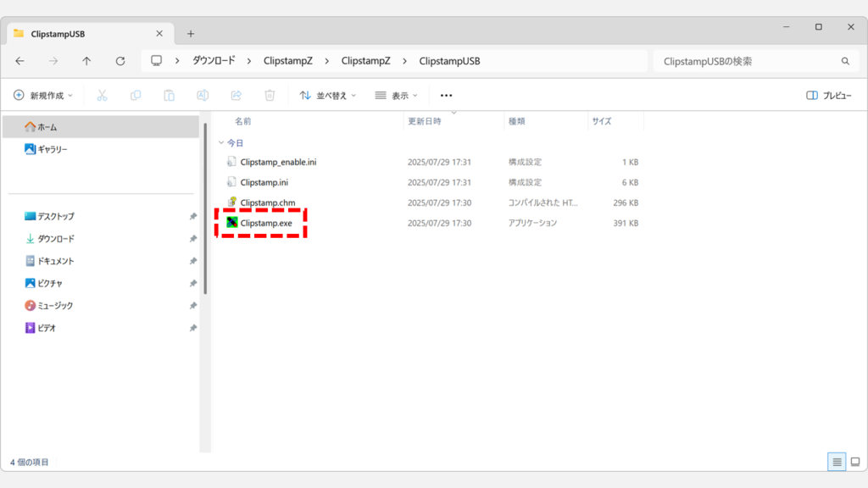Unpin ダウンロード using its pin icon
Screen dimensions: 868x488
coord(192,239)
